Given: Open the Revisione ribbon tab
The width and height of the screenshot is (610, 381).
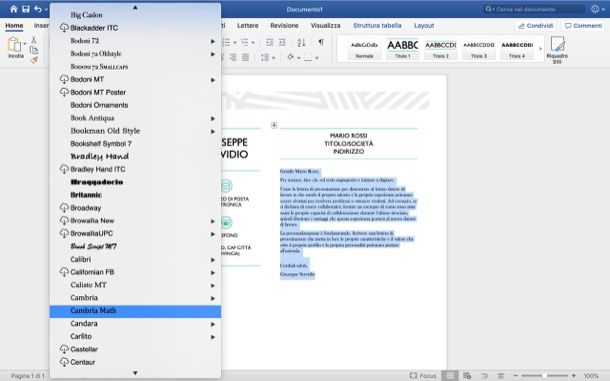Looking at the screenshot, I should tap(284, 26).
